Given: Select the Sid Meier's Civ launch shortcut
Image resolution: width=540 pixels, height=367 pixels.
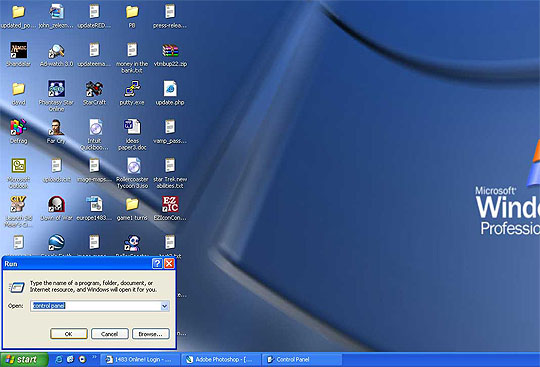Looking at the screenshot, I should (19, 204).
